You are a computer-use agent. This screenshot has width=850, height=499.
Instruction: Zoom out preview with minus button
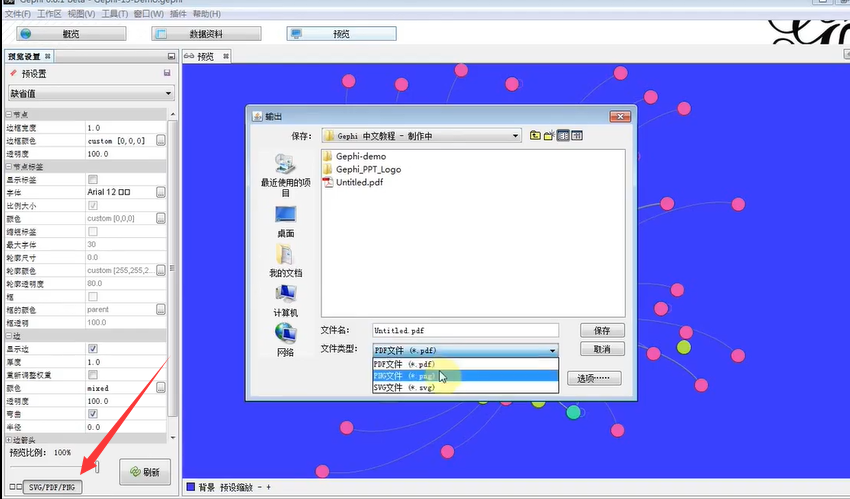(260, 487)
